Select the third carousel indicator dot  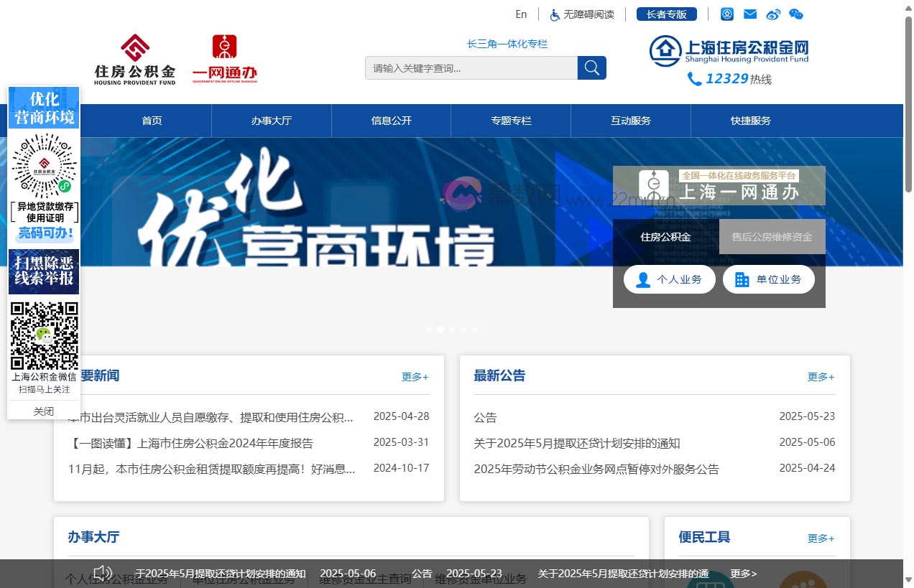452,330
